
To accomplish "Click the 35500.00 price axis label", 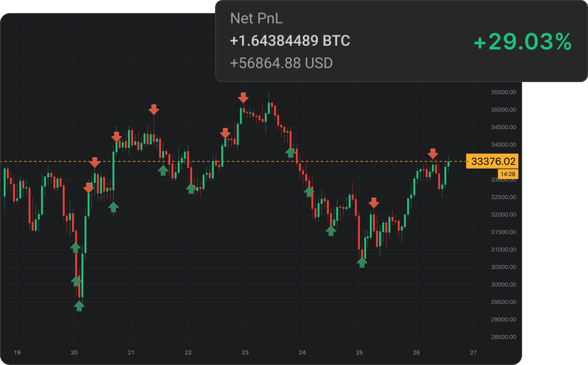I will pos(503,92).
